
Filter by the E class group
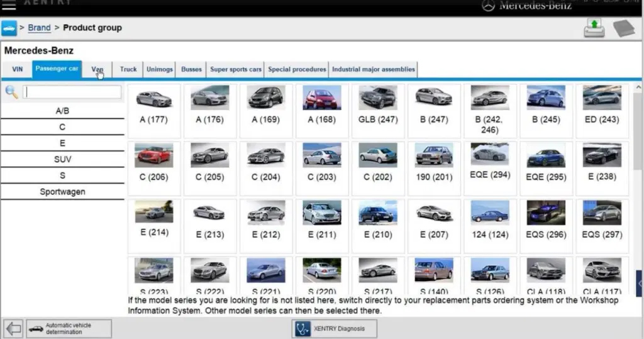tap(62, 143)
